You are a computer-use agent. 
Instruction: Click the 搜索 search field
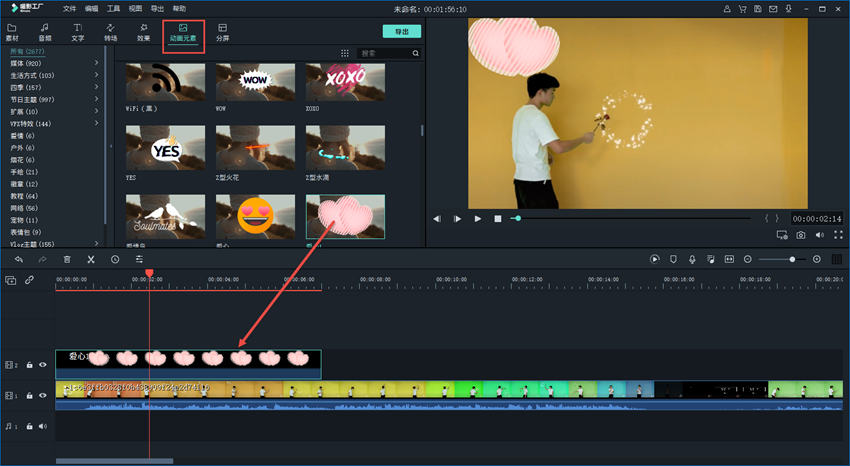(x=385, y=53)
